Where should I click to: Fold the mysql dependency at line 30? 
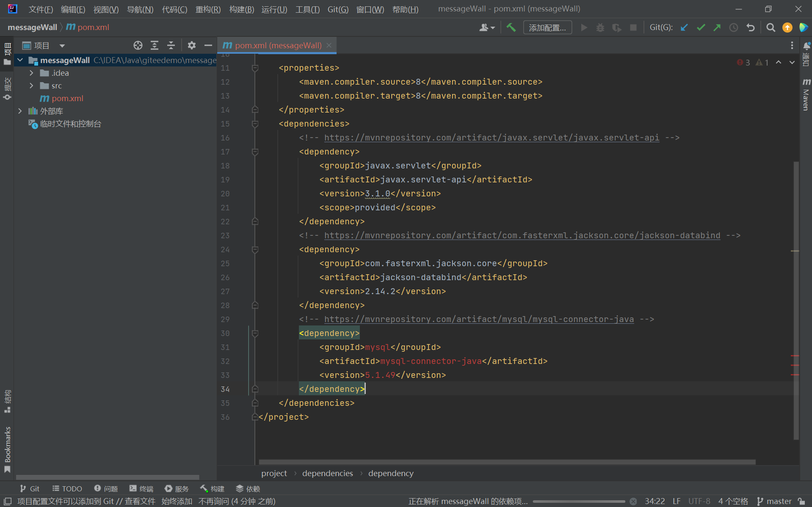[x=255, y=333]
